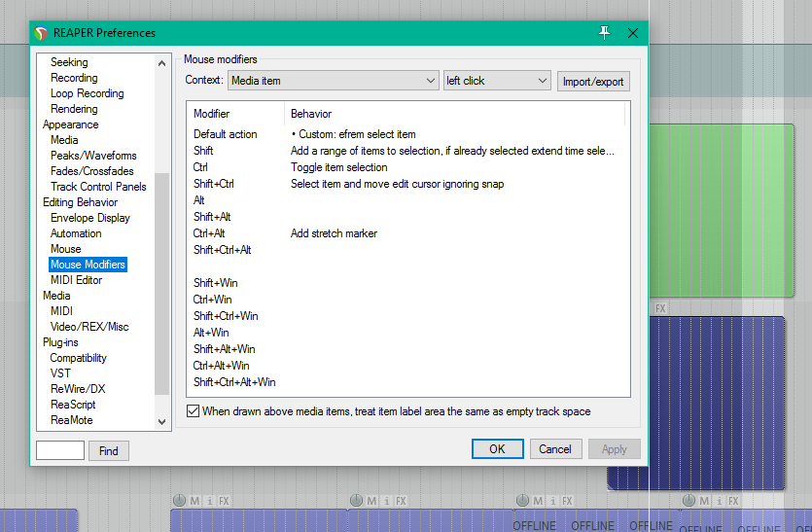This screenshot has width=812, height=532.
Task: Open Fades/Crossfades settings
Action: point(91,171)
